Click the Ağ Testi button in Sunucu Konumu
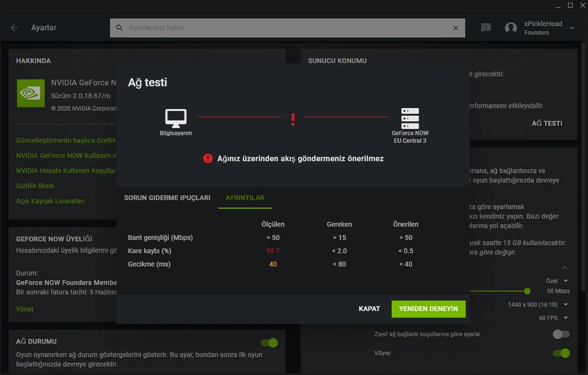The height and width of the screenshot is (375, 588). coord(547,123)
